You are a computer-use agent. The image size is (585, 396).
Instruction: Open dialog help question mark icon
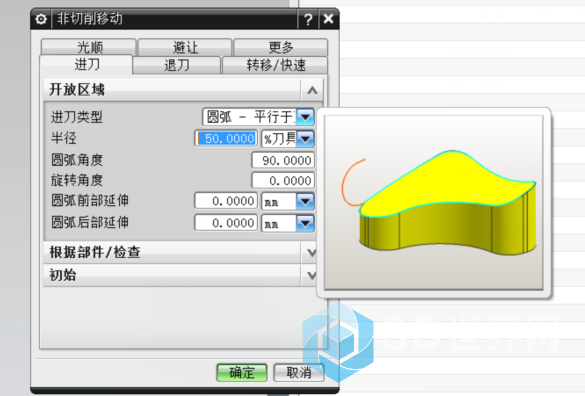coord(308,19)
